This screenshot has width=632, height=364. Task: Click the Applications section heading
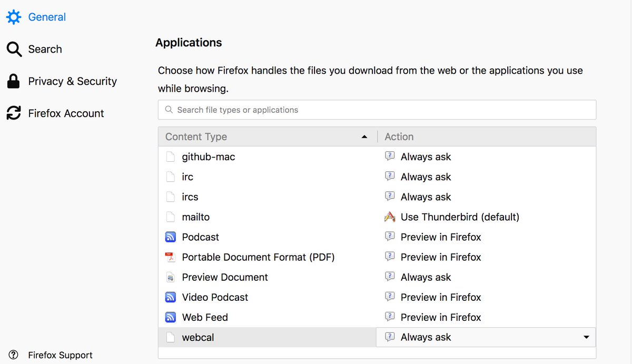pyautogui.click(x=189, y=43)
